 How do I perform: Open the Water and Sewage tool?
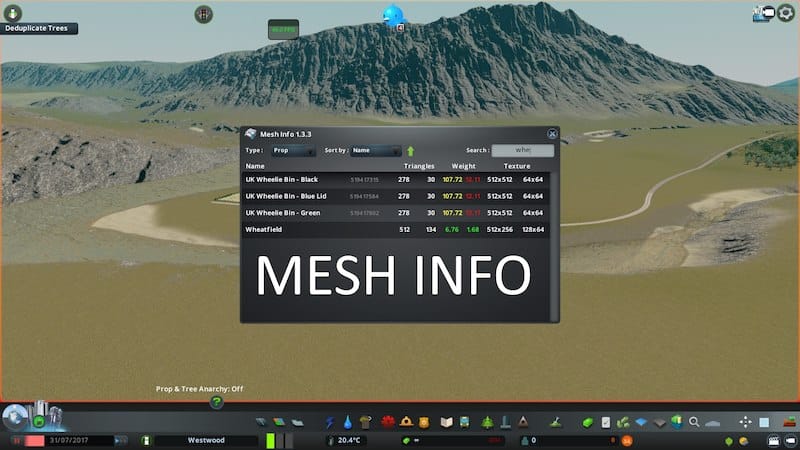coord(346,422)
